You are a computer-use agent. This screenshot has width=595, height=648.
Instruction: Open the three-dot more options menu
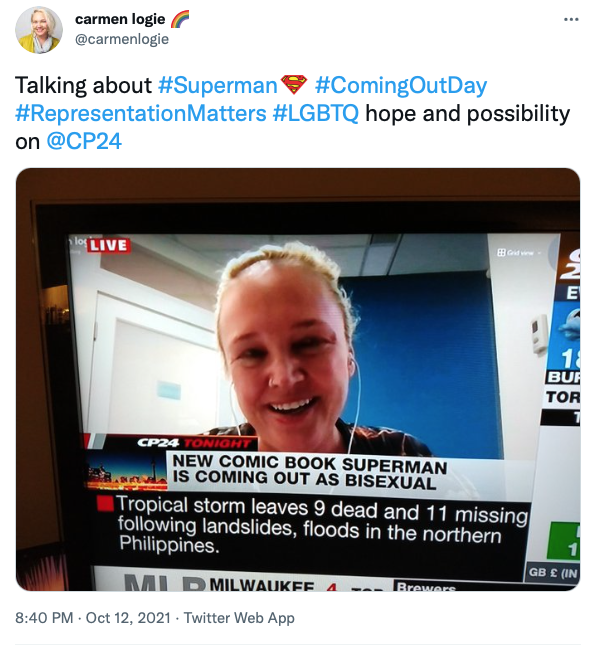point(571,19)
